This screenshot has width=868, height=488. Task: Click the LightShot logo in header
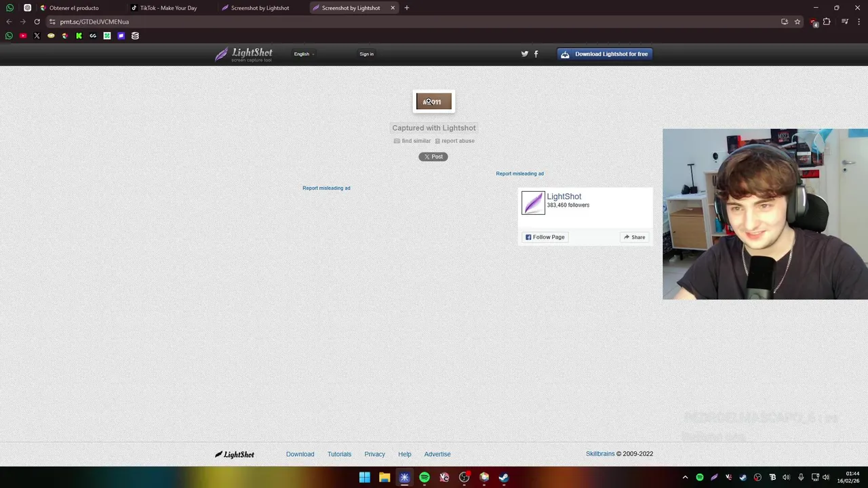point(243,54)
